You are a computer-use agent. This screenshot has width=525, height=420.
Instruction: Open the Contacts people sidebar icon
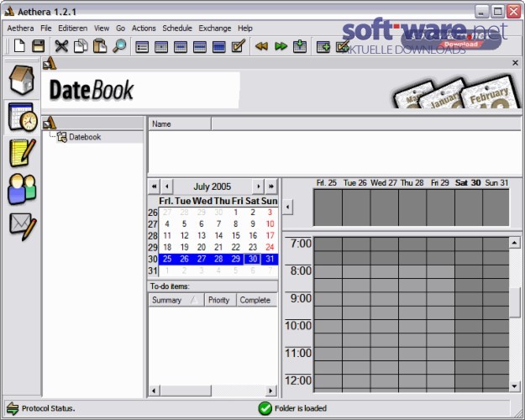coord(22,189)
